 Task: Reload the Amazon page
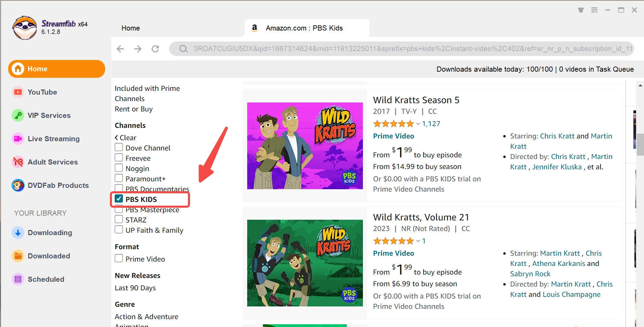pos(155,49)
